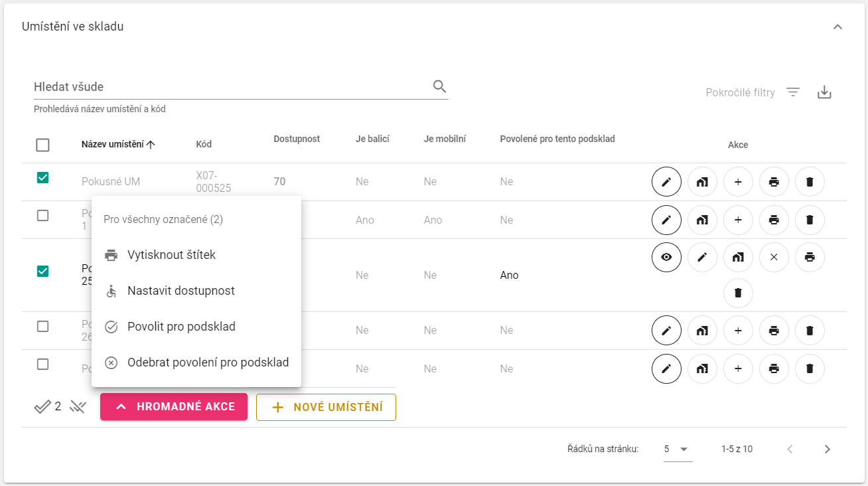Open rows per page dropdown
Viewport: 868px width, 486px height.
point(678,449)
